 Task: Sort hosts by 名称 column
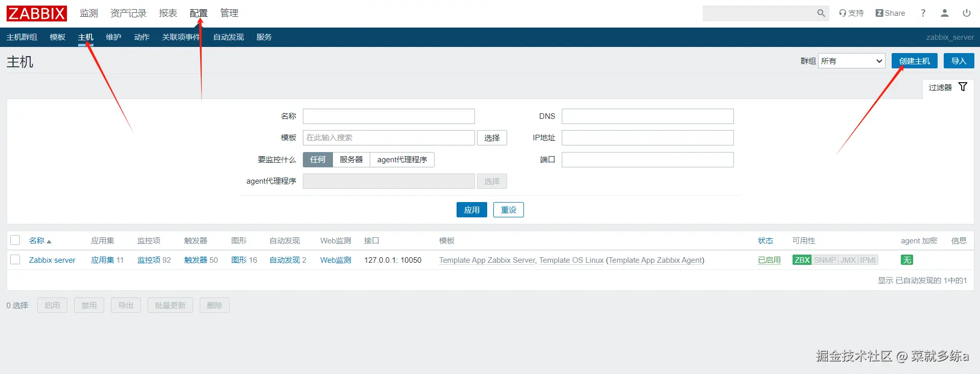(40, 241)
